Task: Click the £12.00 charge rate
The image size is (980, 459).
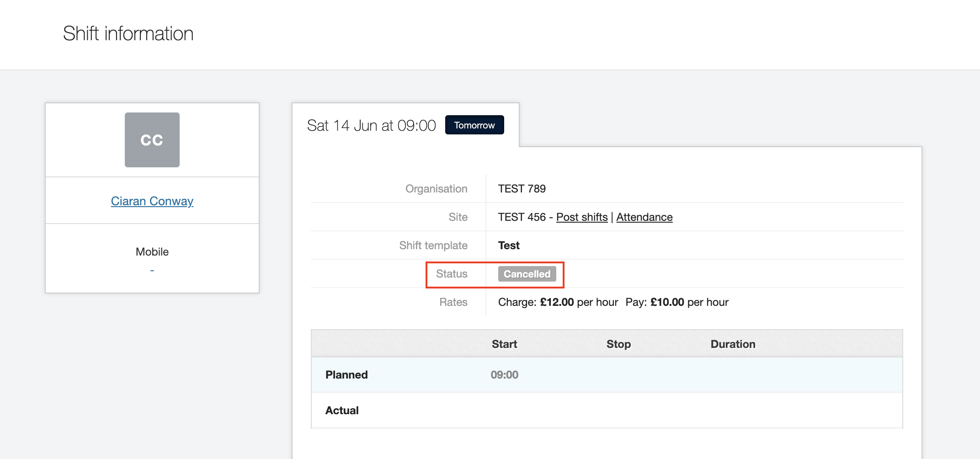Action: click(556, 302)
